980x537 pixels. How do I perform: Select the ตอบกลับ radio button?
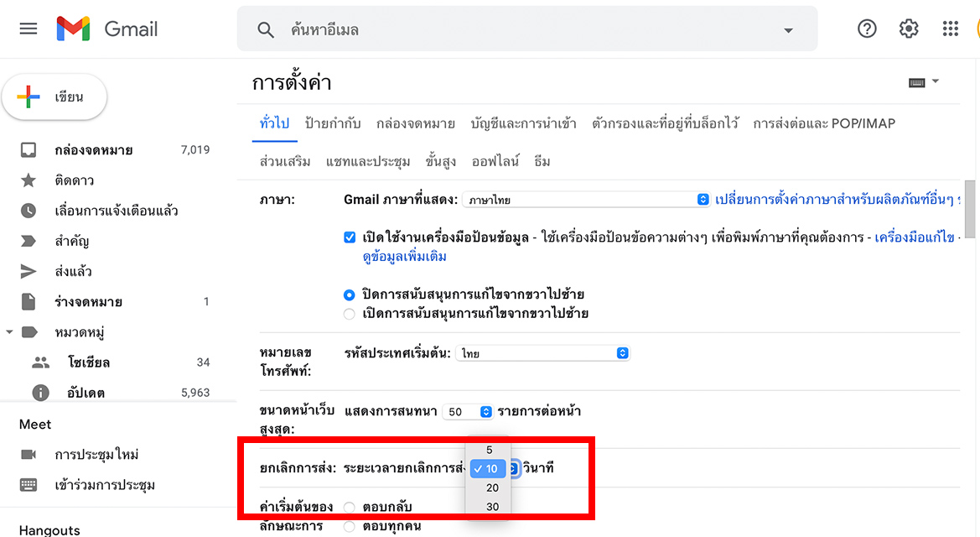pyautogui.click(x=350, y=507)
